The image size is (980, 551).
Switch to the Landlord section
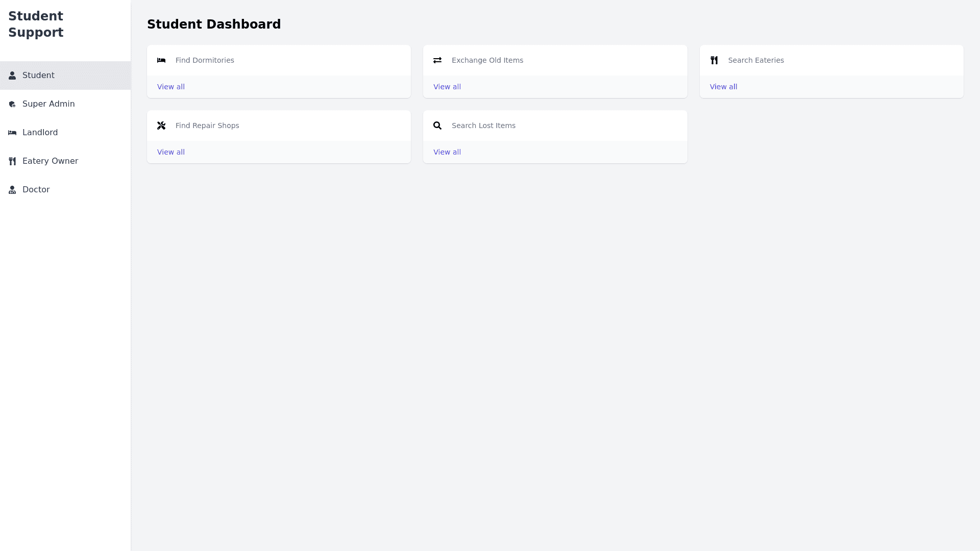(x=40, y=133)
